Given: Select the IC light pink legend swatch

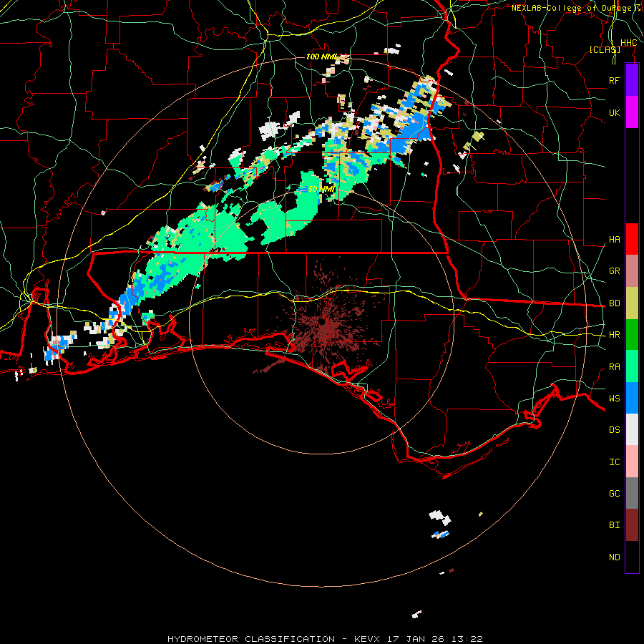Looking at the screenshot, I should coord(632,462).
